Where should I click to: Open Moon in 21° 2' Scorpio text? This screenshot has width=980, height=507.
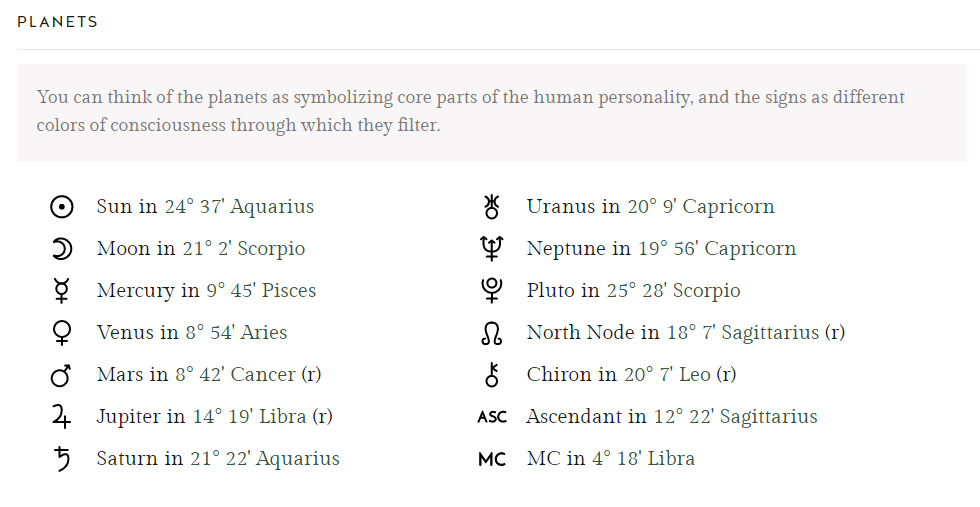(200, 249)
